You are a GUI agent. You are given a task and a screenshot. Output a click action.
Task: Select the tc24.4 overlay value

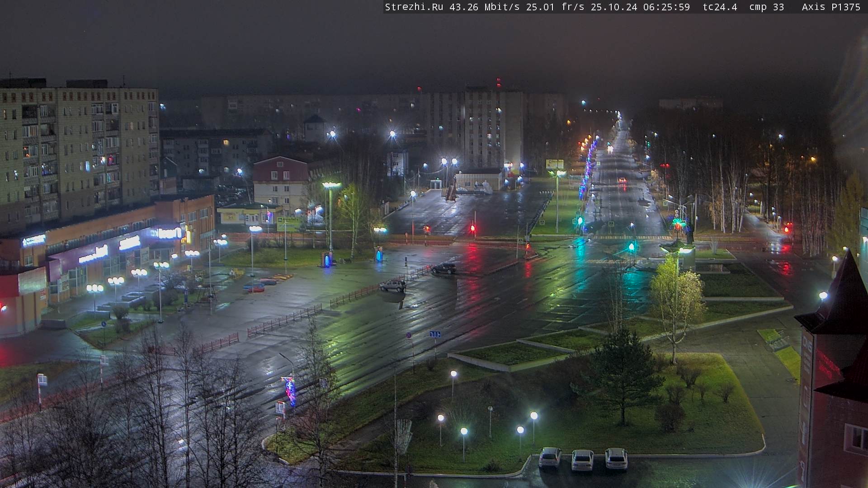(x=720, y=7)
